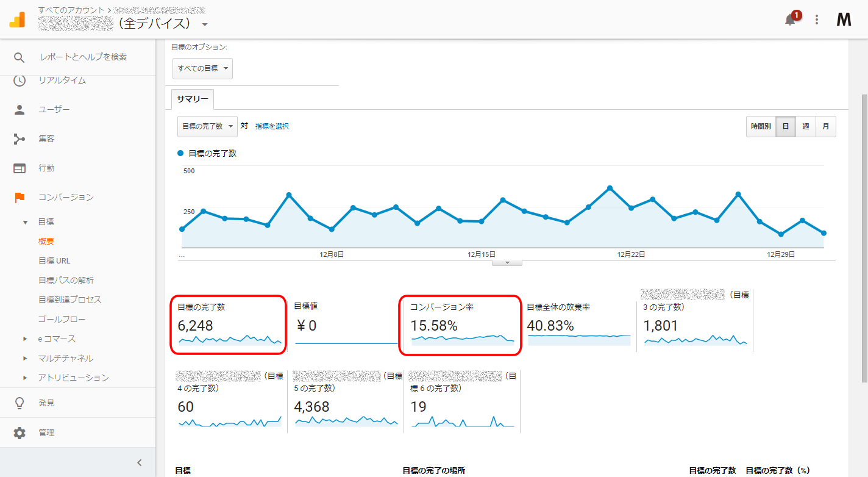This screenshot has width=868, height=477.
Task: Open the 概要 report
Action: (x=46, y=241)
